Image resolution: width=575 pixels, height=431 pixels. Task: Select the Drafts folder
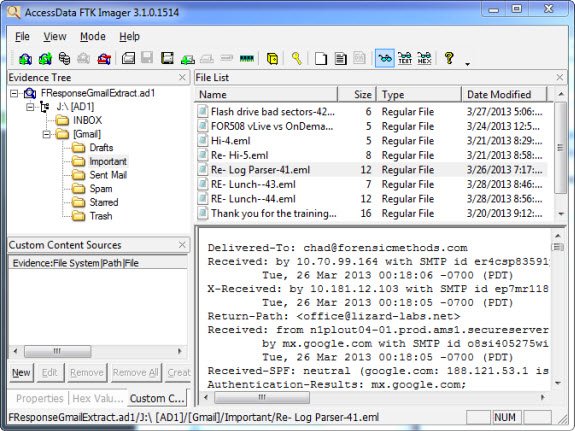tap(101, 147)
